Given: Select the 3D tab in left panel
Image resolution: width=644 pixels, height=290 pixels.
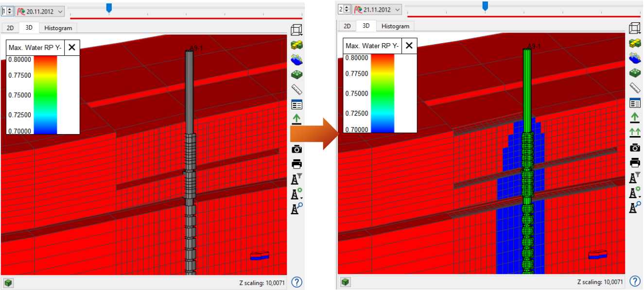Looking at the screenshot, I should (x=29, y=27).
